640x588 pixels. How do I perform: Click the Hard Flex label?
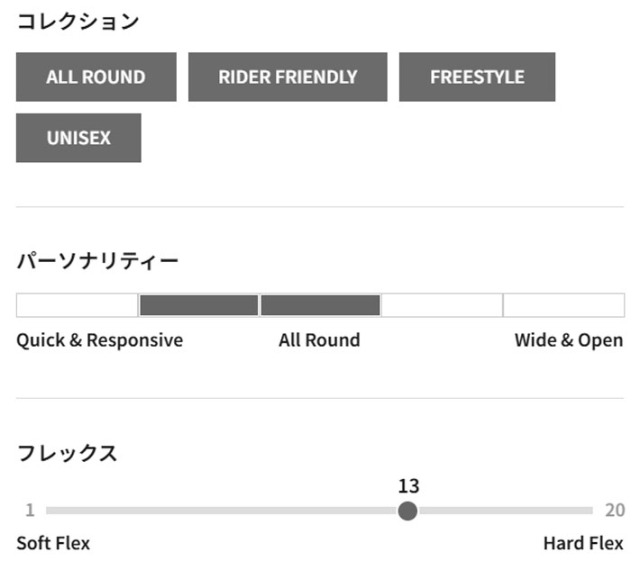[583, 544]
